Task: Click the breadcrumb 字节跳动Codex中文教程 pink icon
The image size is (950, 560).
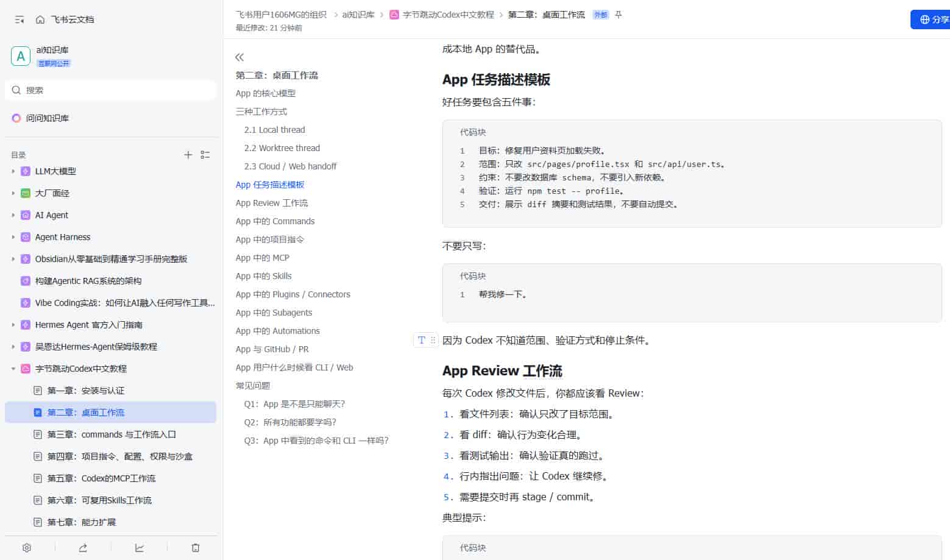Action: (394, 15)
